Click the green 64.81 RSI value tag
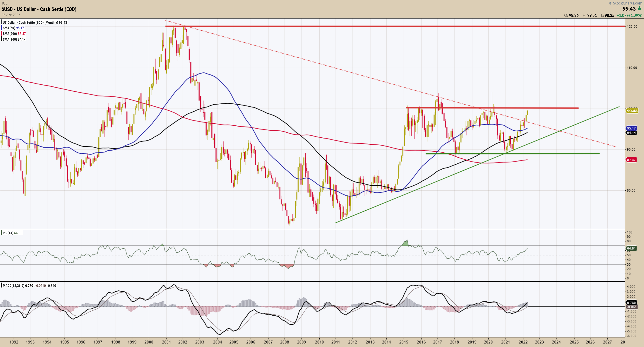 631,248
